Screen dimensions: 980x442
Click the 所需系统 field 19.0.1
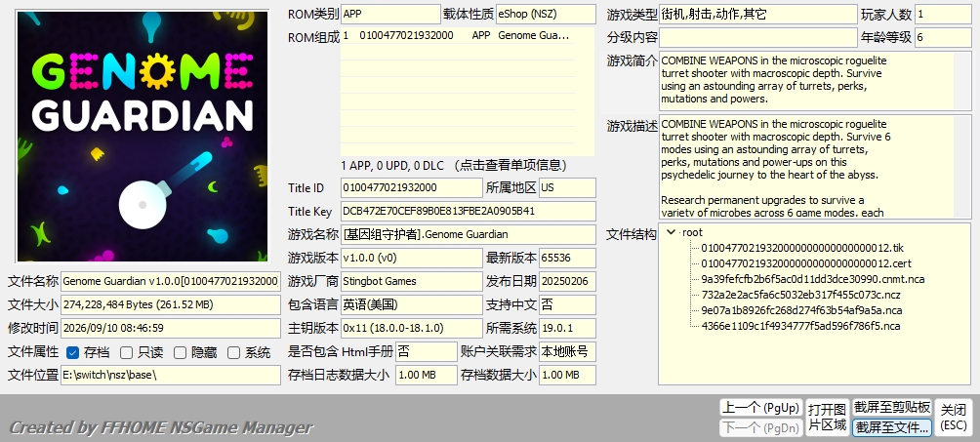pos(567,328)
